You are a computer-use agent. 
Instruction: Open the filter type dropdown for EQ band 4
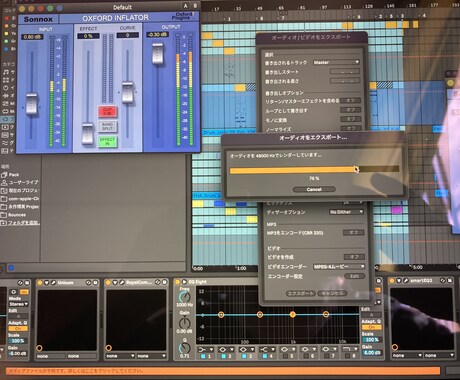268,349
